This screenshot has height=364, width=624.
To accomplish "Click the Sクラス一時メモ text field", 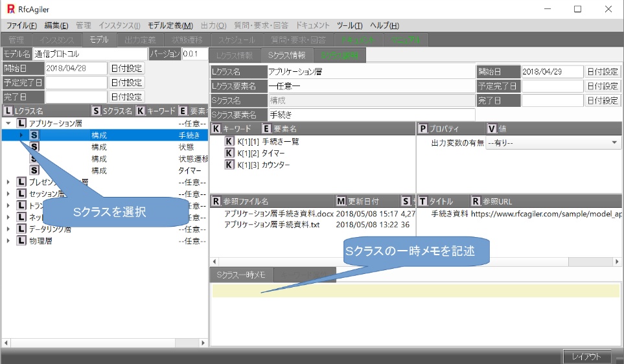I will (x=415, y=291).
